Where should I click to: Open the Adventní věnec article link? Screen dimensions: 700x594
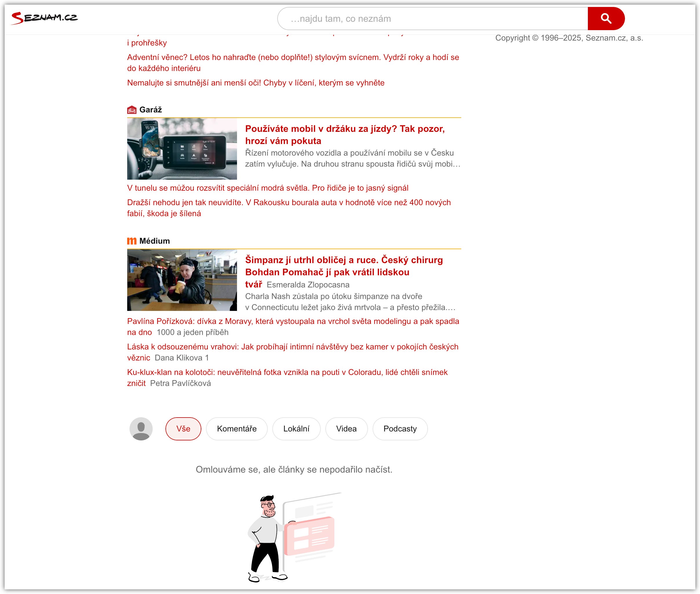point(293,57)
